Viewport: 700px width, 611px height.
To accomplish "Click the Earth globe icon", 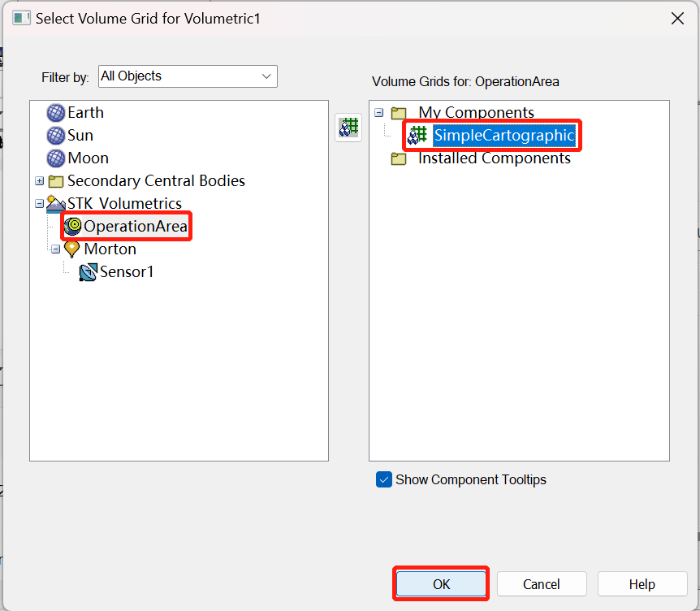I will click(x=56, y=113).
